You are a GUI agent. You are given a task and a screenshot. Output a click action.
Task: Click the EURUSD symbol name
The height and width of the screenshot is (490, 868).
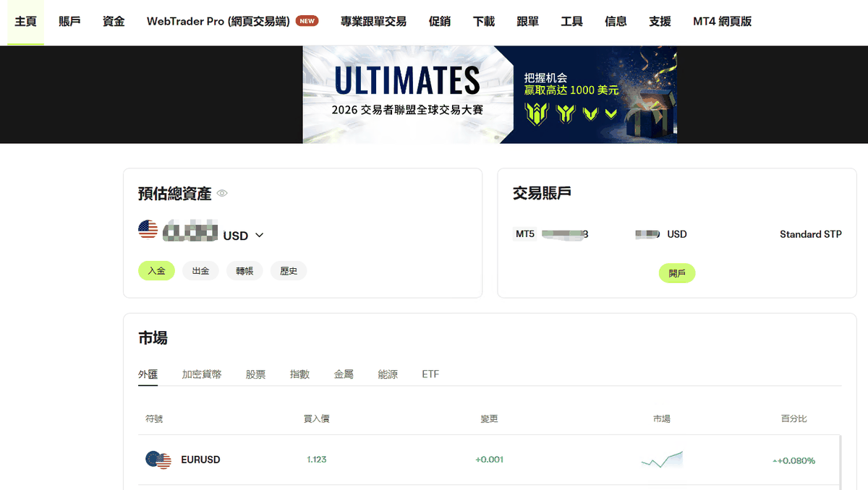(x=200, y=460)
